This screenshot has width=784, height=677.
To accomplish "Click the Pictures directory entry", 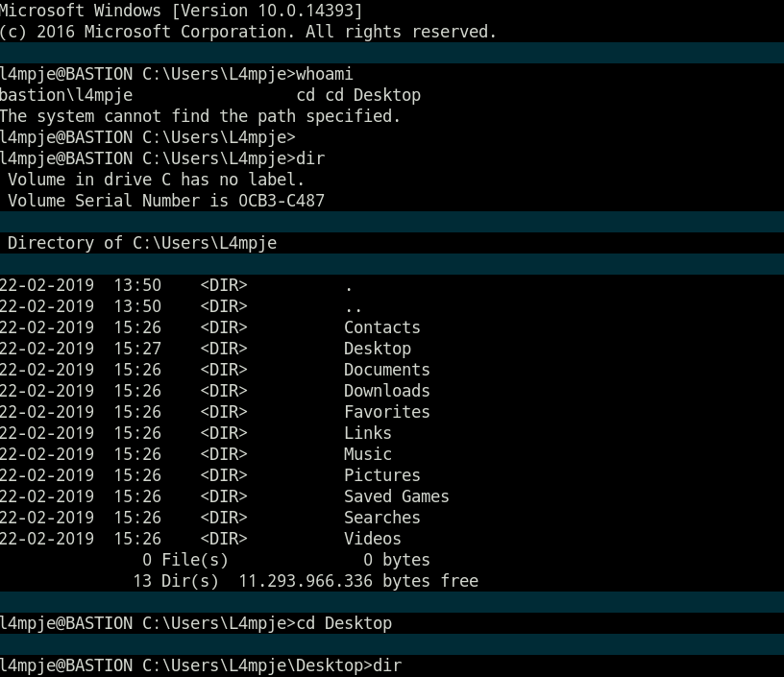I will [381, 475].
